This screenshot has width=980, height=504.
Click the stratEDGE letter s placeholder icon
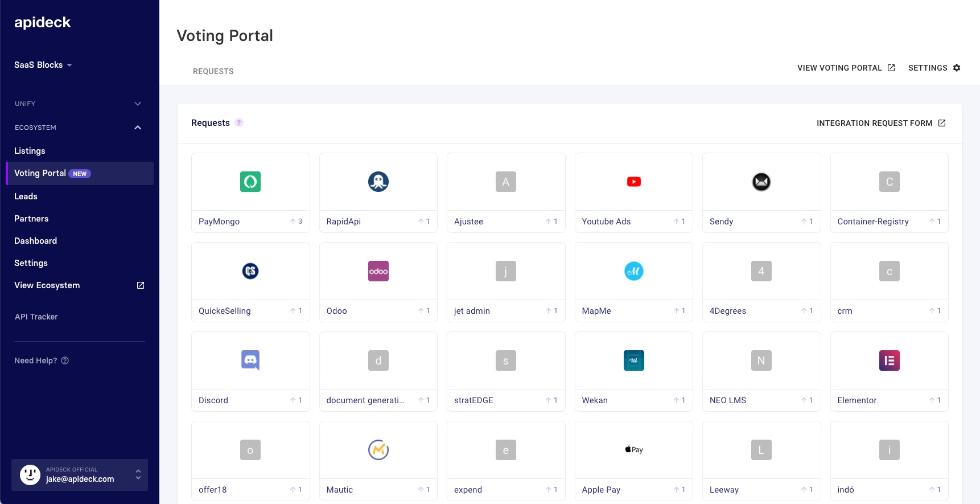(x=506, y=360)
